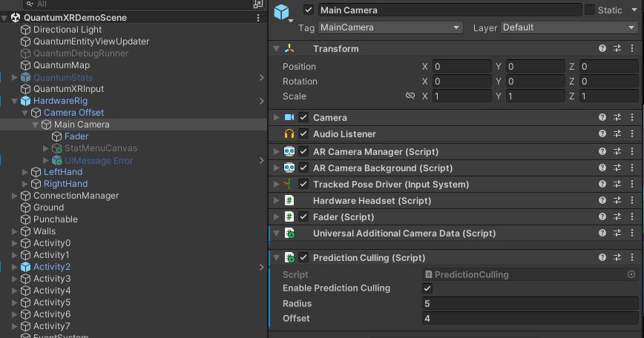Open the Static flags dropdown arrow
Screen dimensions: 644x338
(634, 10)
